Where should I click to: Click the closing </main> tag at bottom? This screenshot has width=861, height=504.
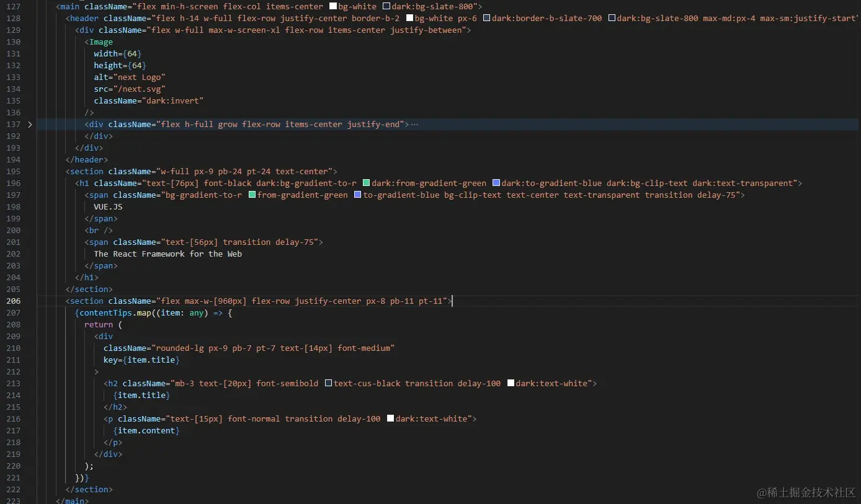73,500
